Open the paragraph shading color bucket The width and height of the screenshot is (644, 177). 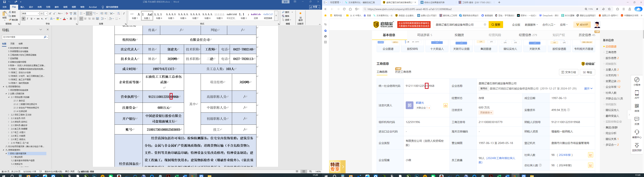pyautogui.click(x=110, y=19)
